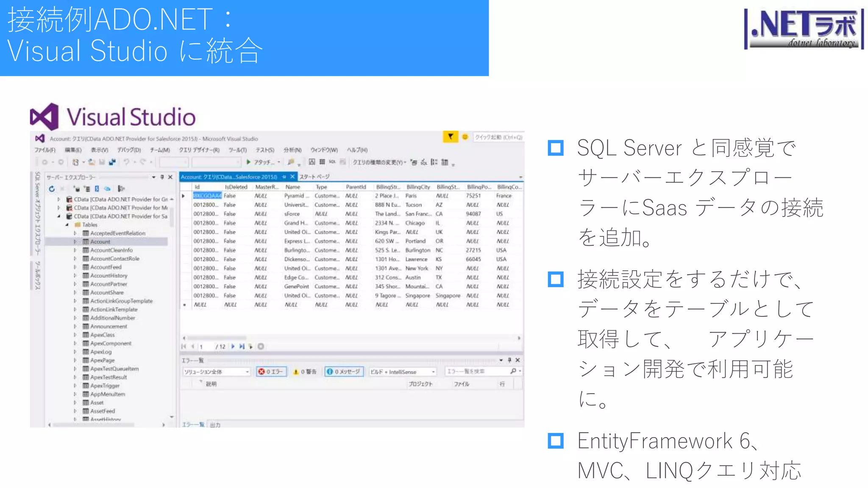The width and height of the screenshot is (868, 488).
Task: Click the Open File toolbar icon
Action: click(x=92, y=162)
